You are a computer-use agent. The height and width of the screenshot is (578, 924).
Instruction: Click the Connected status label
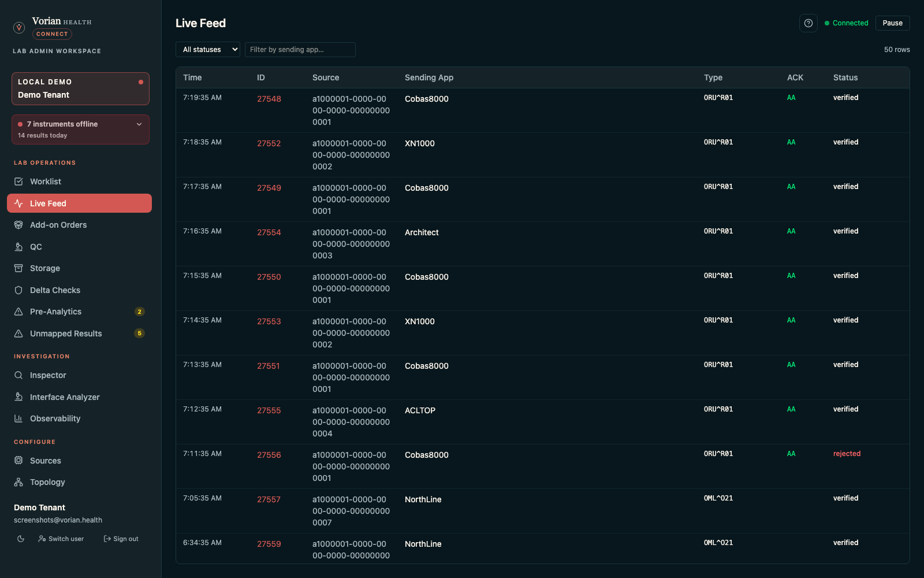tap(850, 23)
